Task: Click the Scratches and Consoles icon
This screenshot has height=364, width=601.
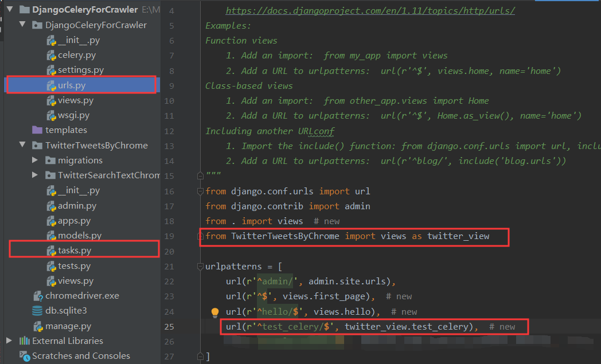Action: click(25, 355)
